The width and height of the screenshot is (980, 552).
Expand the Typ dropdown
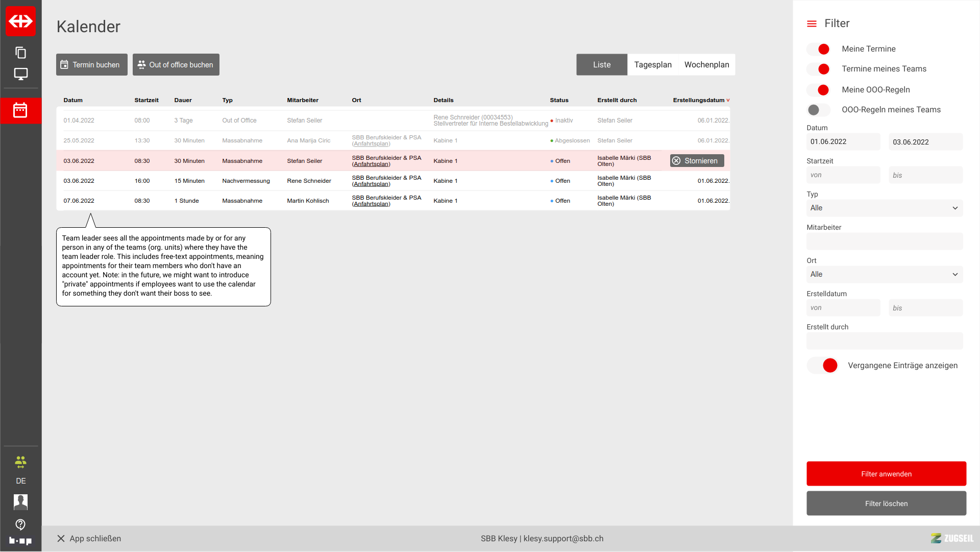pyautogui.click(x=884, y=208)
